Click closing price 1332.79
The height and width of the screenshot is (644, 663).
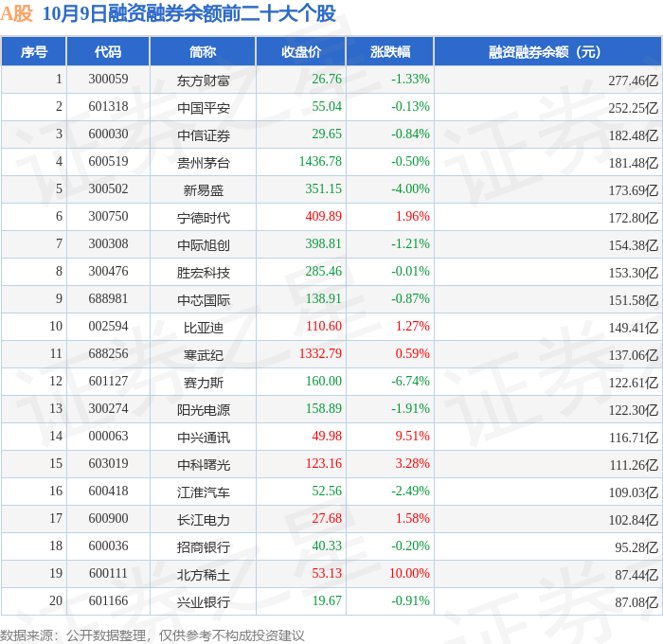click(320, 354)
